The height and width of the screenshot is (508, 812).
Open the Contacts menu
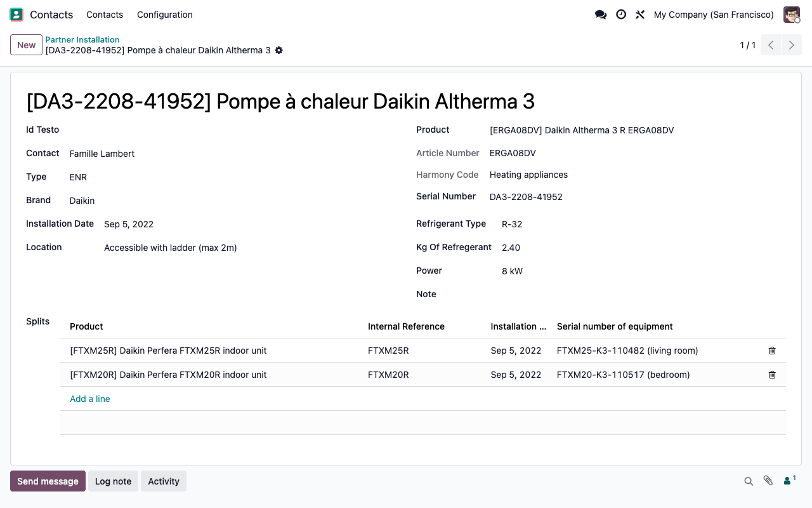(105, 15)
